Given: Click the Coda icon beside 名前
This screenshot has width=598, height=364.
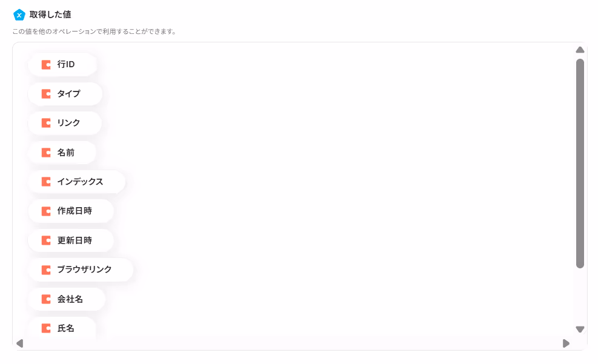Looking at the screenshot, I should tap(46, 153).
